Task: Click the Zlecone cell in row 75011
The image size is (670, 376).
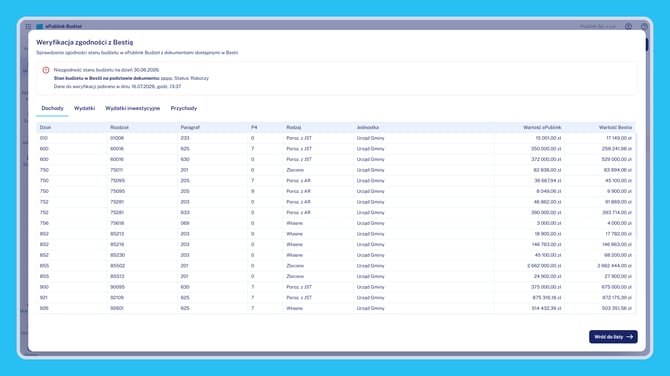Action: pos(295,170)
